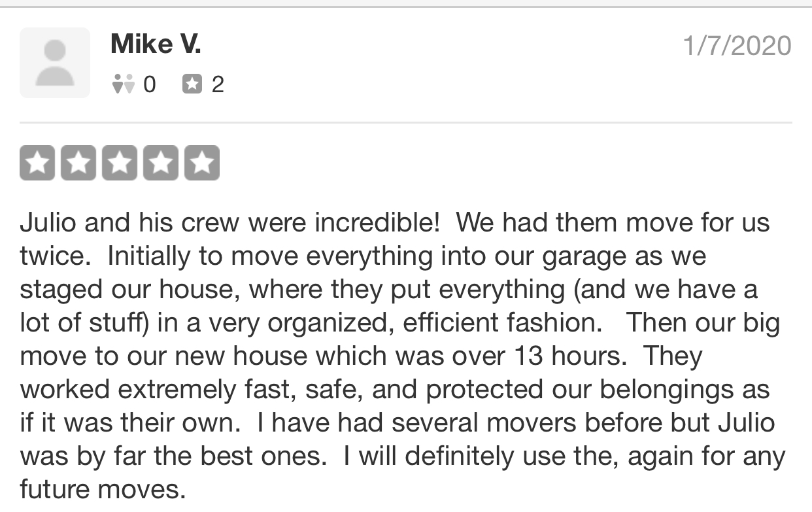This screenshot has height=512, width=812.
Task: Select the third rating star
Action: click(x=120, y=163)
